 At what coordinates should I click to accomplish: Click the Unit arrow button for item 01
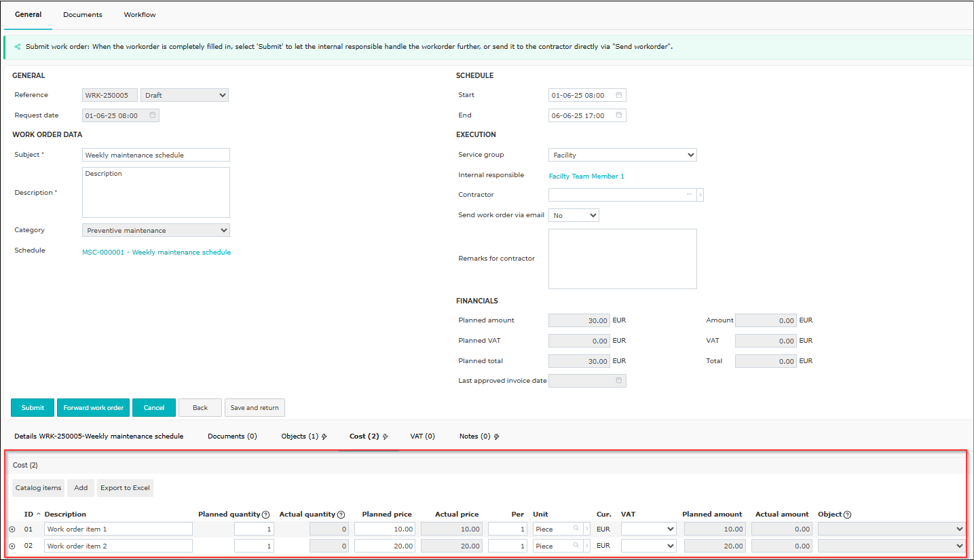[586, 529]
